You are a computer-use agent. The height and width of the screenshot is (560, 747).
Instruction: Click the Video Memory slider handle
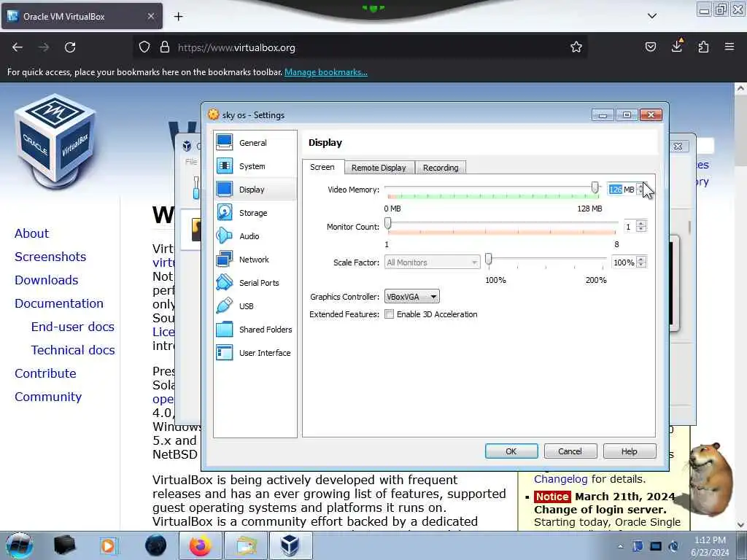(595, 187)
